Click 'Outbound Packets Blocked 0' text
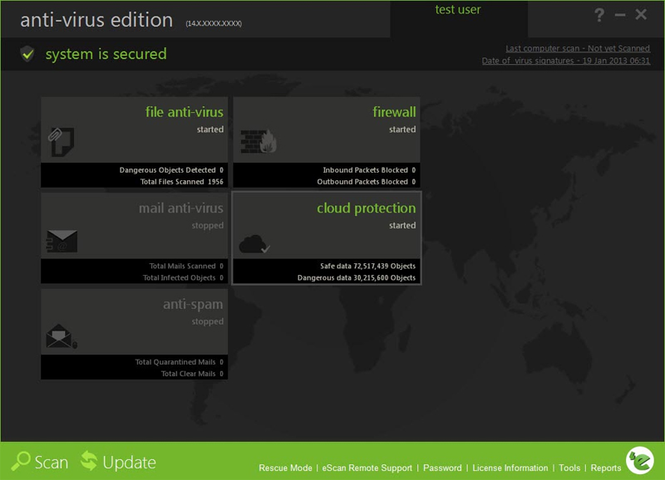The height and width of the screenshot is (480, 665). 366,181
